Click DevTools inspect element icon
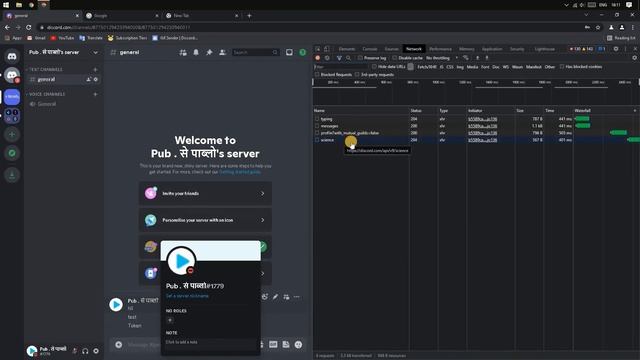640x360 pixels. [x=318, y=49]
